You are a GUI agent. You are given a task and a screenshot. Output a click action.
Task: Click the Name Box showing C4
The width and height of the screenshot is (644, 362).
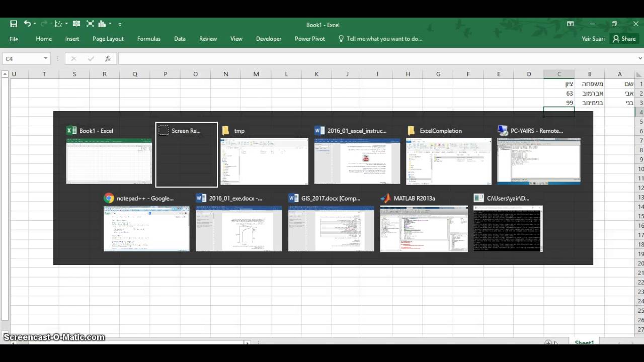pos(23,59)
